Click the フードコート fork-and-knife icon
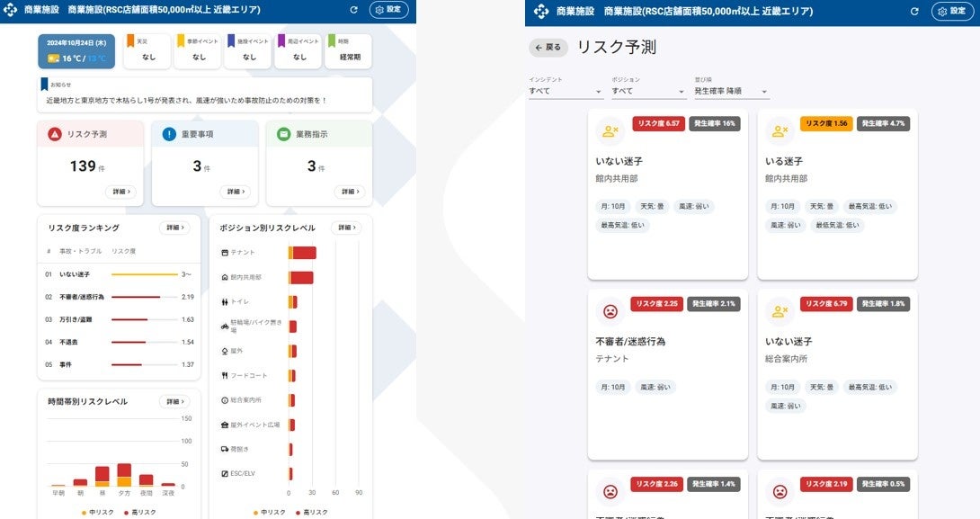This screenshot has height=519, width=980. (x=225, y=375)
